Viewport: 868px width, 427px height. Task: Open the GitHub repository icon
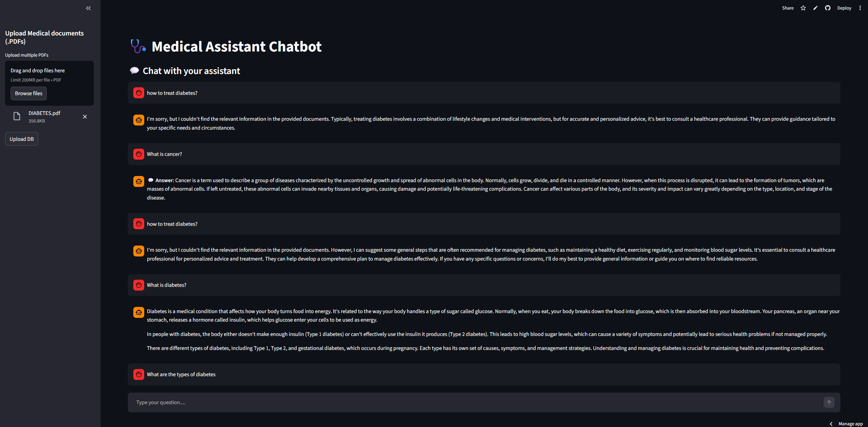[828, 8]
